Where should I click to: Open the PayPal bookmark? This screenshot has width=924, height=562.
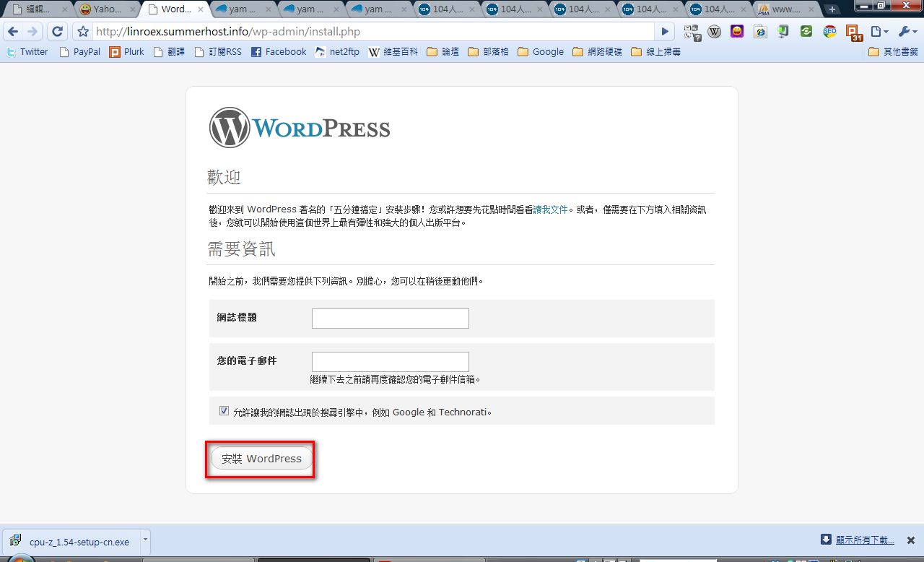pos(79,52)
